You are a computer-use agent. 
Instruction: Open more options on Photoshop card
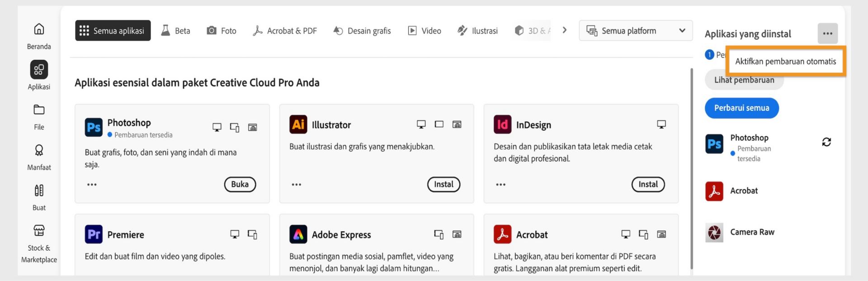pyautogui.click(x=92, y=185)
